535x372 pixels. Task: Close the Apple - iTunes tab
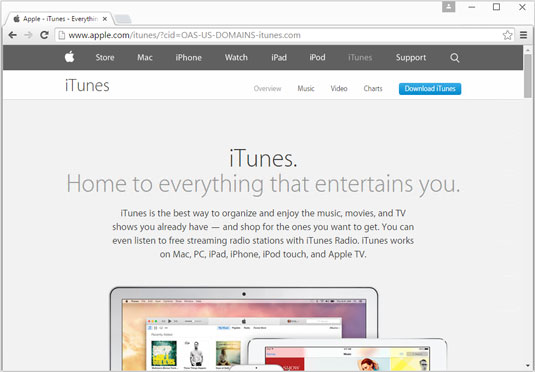pos(105,19)
